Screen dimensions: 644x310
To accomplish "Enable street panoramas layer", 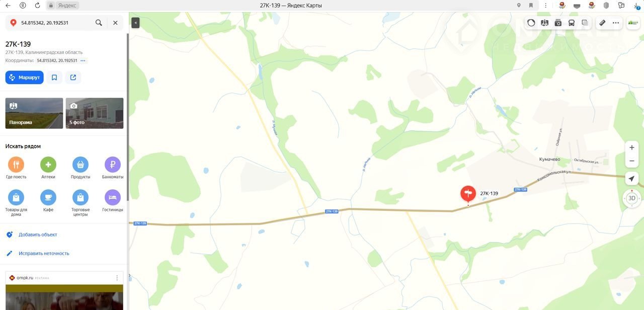I will click(x=545, y=23).
